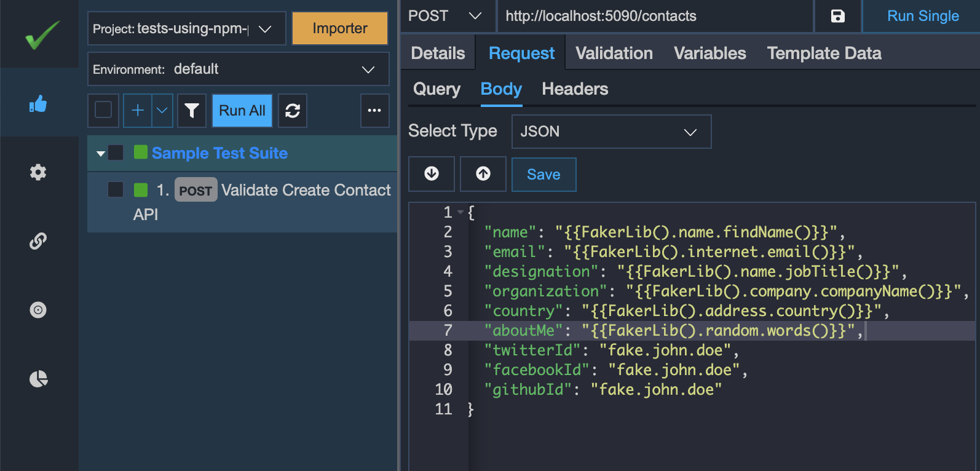Image resolution: width=980 pixels, height=471 pixels.
Task: Open the three-dots more options menu
Action: [374, 111]
